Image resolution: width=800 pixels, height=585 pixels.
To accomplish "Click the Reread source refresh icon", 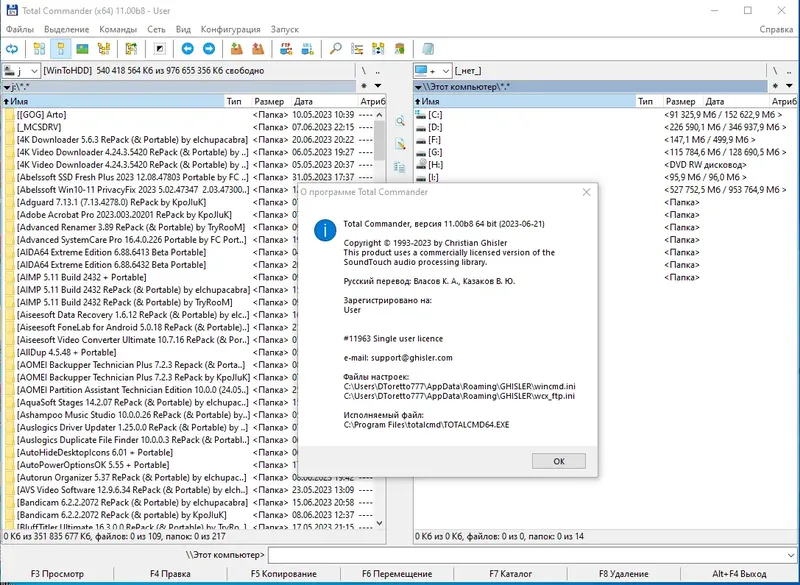I will pos(12,49).
